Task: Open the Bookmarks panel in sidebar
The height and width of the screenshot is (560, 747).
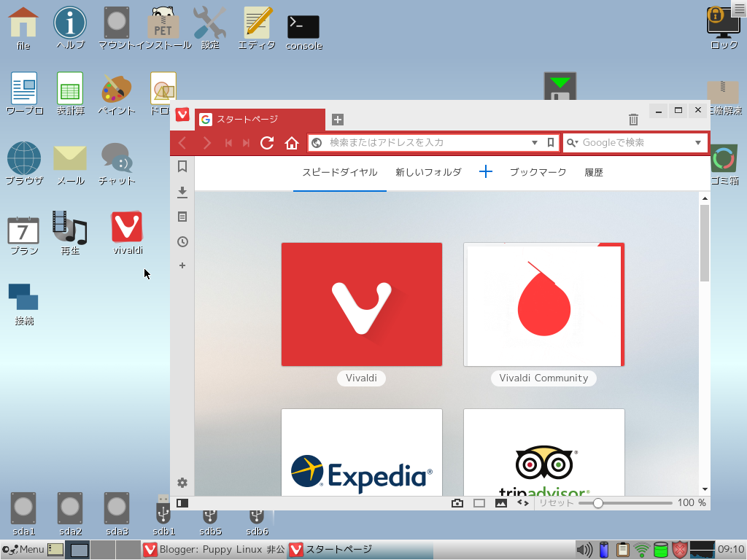Action: click(182, 166)
